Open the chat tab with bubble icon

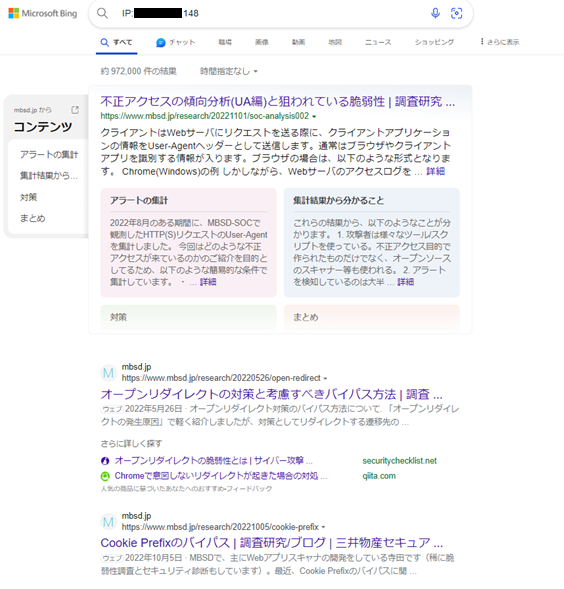click(175, 42)
